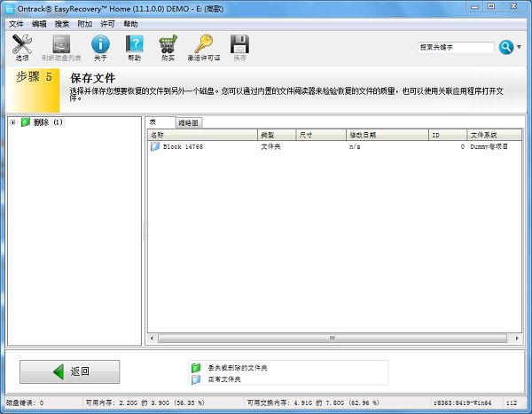Sort by the ID column header
Screen dimensions: 532x414
(448, 135)
